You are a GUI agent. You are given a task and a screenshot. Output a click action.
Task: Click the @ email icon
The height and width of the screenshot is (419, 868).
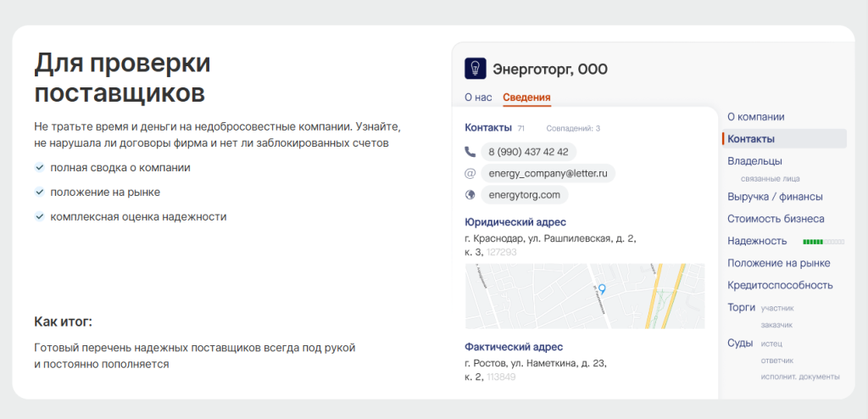click(x=470, y=173)
